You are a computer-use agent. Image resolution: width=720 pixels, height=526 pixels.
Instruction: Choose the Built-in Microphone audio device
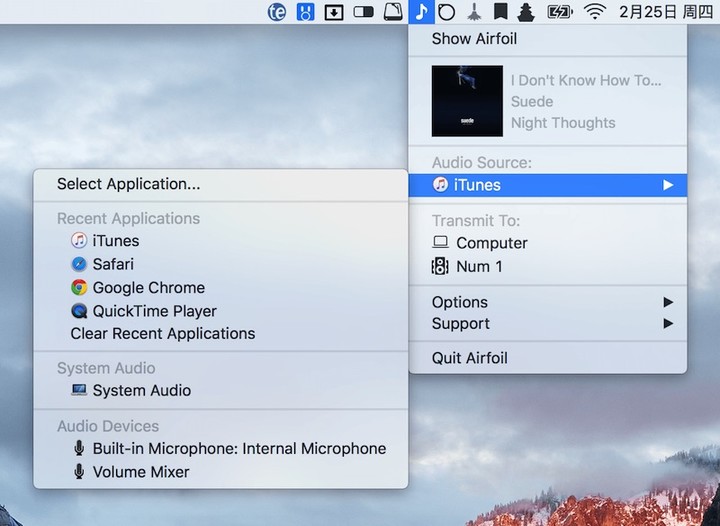(238, 449)
